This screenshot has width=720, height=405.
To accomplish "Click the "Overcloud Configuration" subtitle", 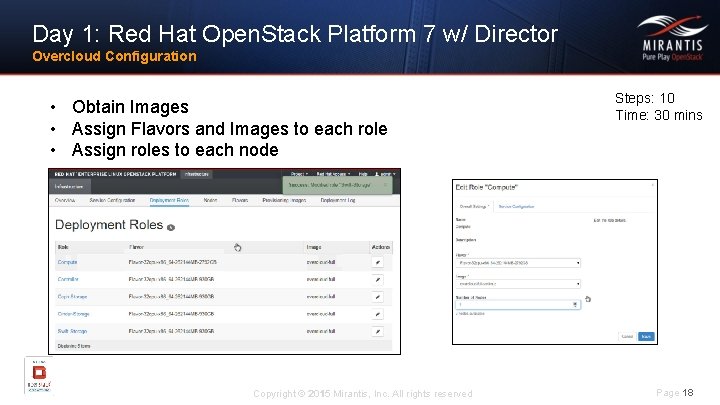I will [x=114, y=56].
